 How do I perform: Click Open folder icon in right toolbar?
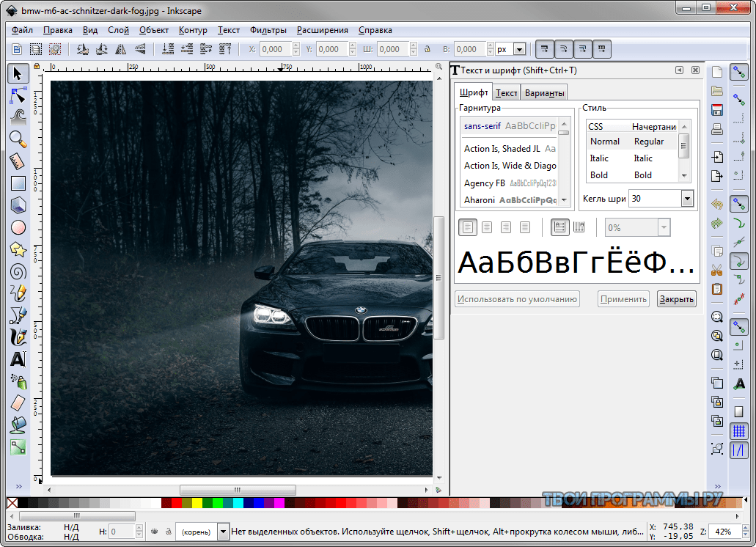(x=717, y=91)
